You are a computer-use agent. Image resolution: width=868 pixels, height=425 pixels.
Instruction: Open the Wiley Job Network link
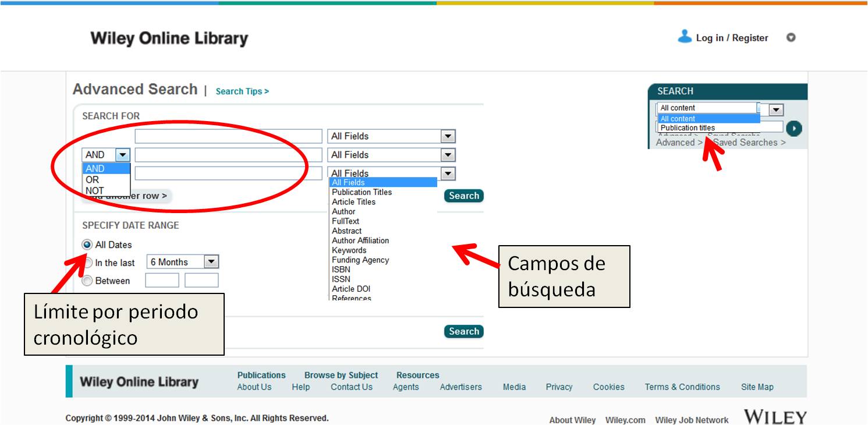[692, 420]
